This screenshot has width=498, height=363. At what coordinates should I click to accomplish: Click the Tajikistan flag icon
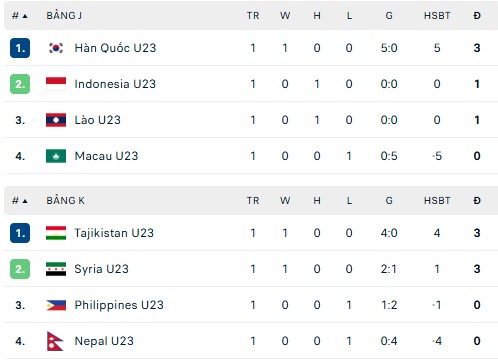coord(56,233)
